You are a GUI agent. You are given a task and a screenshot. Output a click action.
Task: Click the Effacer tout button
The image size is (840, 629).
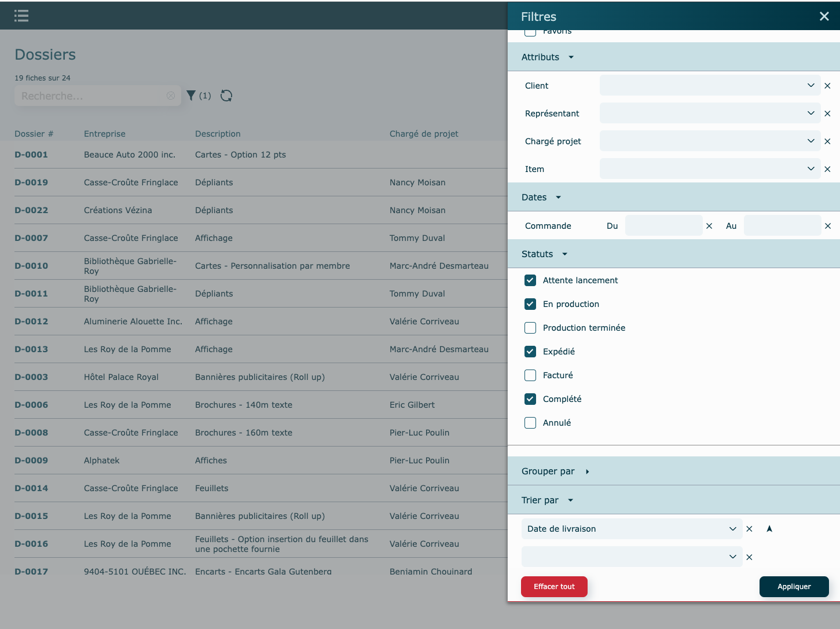[554, 587]
